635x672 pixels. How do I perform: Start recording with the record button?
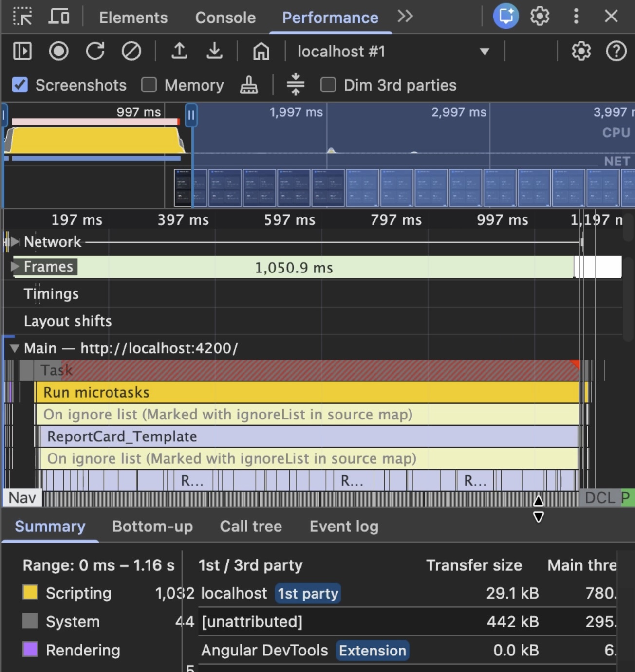tap(58, 51)
